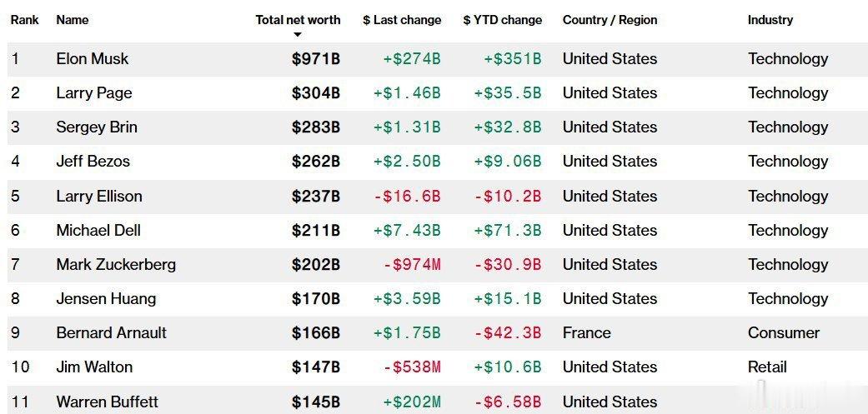Click Michael Dell's name
868x414 pixels.
(98, 230)
